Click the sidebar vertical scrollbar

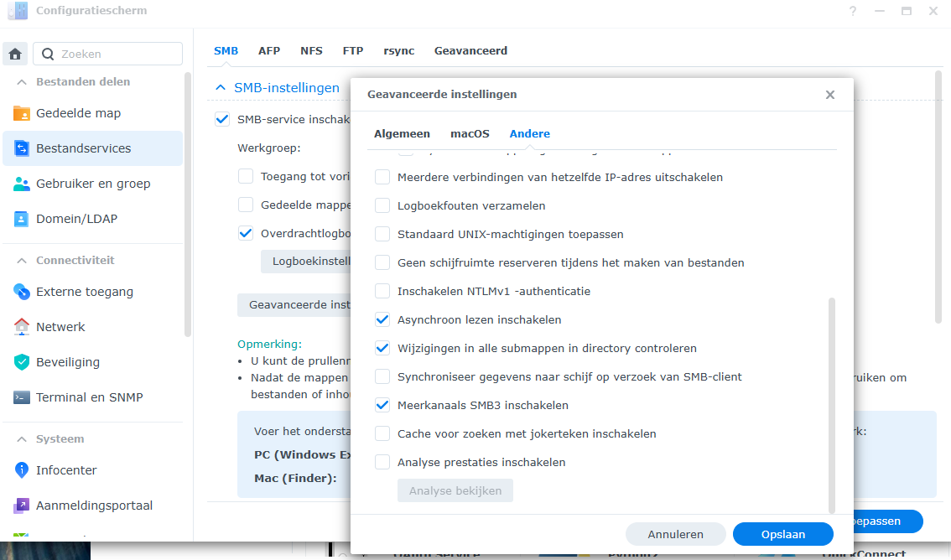coord(187,205)
